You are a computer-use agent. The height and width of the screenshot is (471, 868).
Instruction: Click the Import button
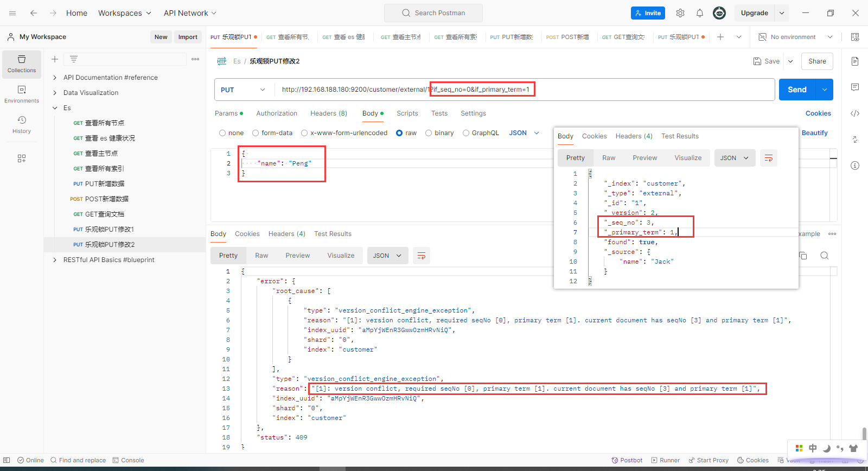[188, 37]
